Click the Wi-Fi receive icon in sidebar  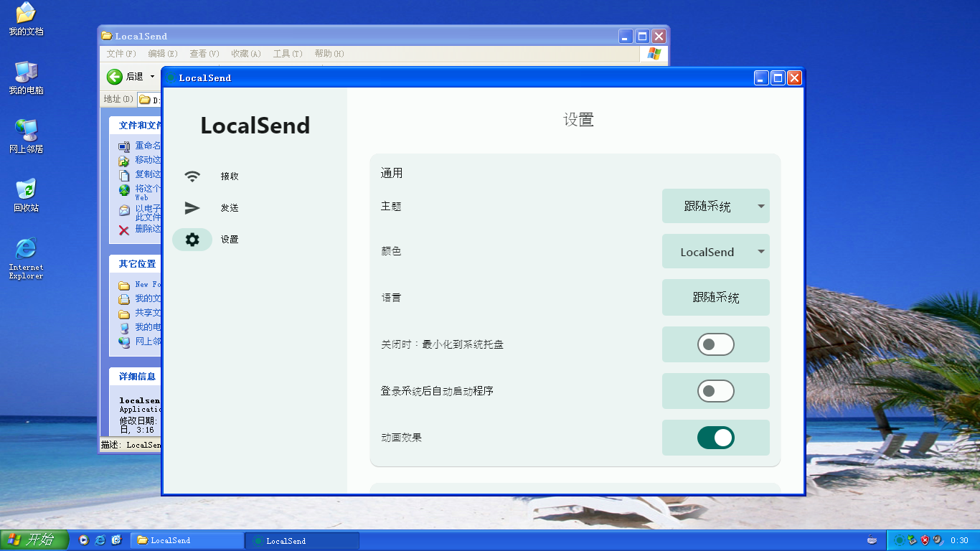[192, 176]
